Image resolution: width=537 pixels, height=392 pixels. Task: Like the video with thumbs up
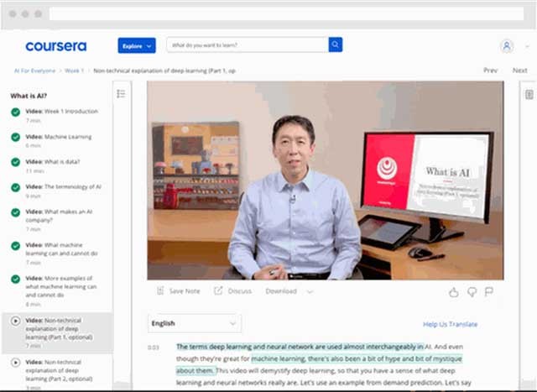(x=454, y=292)
